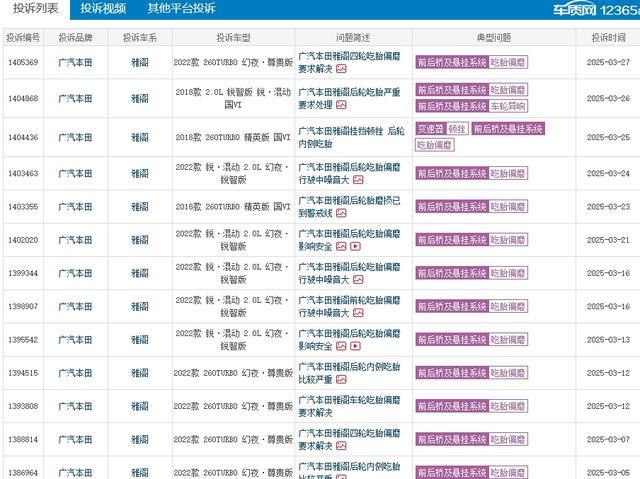640x479 pixels.
Task: Open complaint 广汽本田雅阁四轮吃胎偏磨 in row 1405369
Action: point(349,62)
